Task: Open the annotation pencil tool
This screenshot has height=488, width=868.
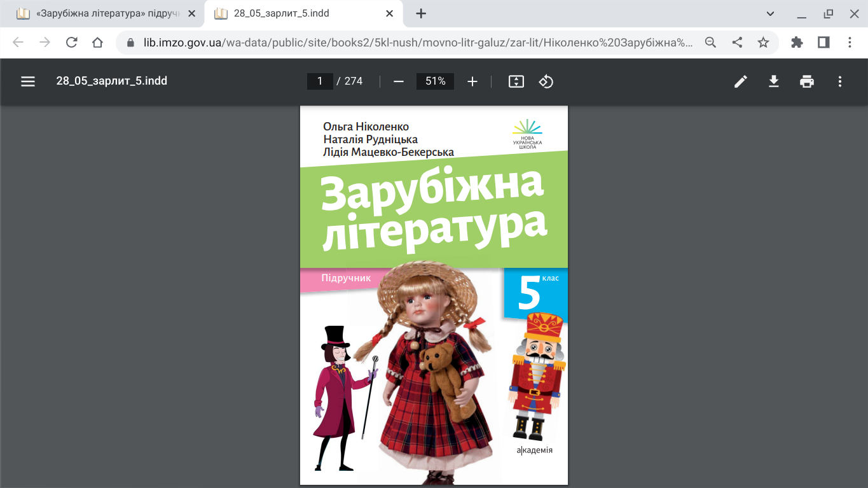Action: pyautogui.click(x=741, y=81)
